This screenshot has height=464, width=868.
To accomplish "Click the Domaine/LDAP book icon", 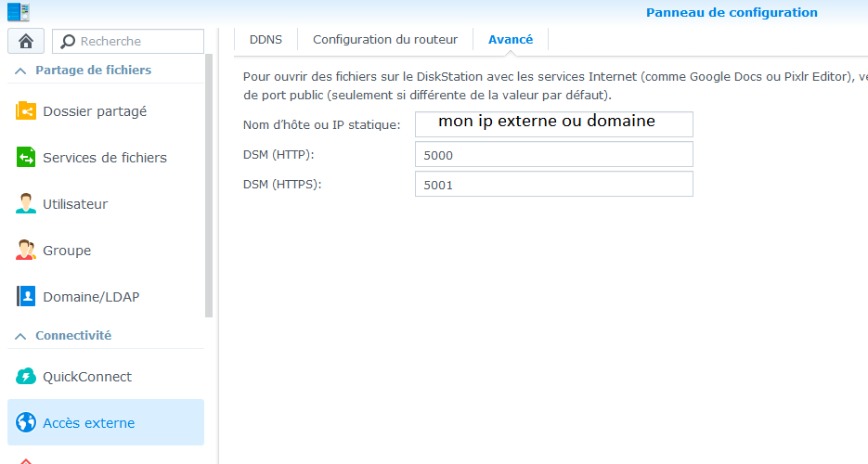I will [26, 297].
